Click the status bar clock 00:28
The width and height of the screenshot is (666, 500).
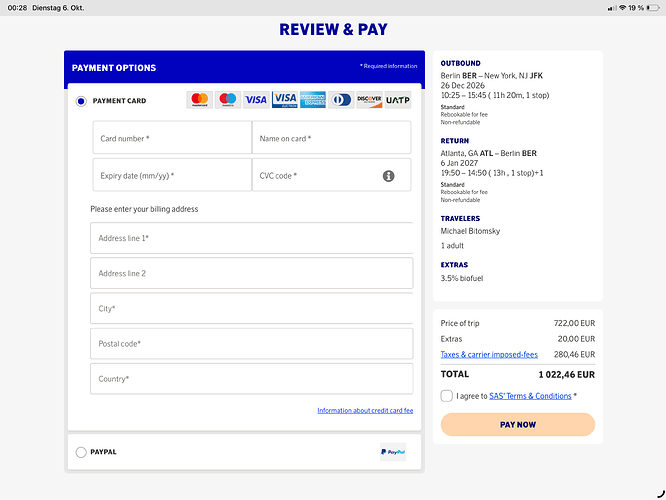(17, 8)
